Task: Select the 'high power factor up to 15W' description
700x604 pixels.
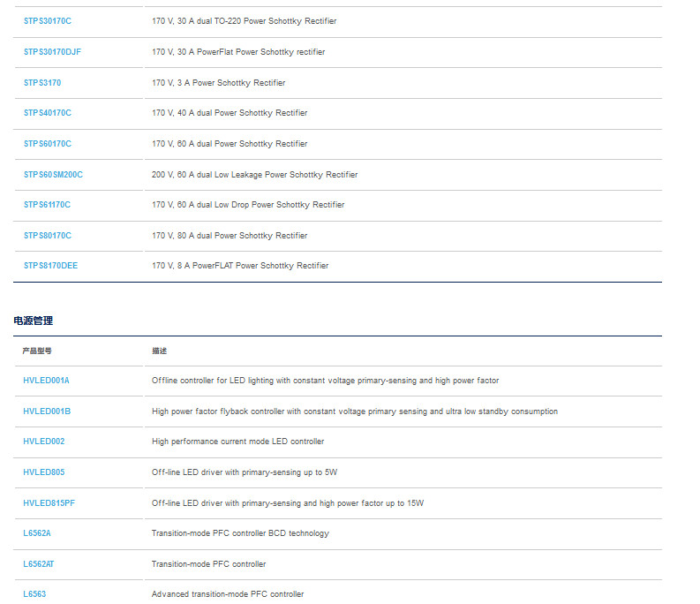Action: (288, 503)
